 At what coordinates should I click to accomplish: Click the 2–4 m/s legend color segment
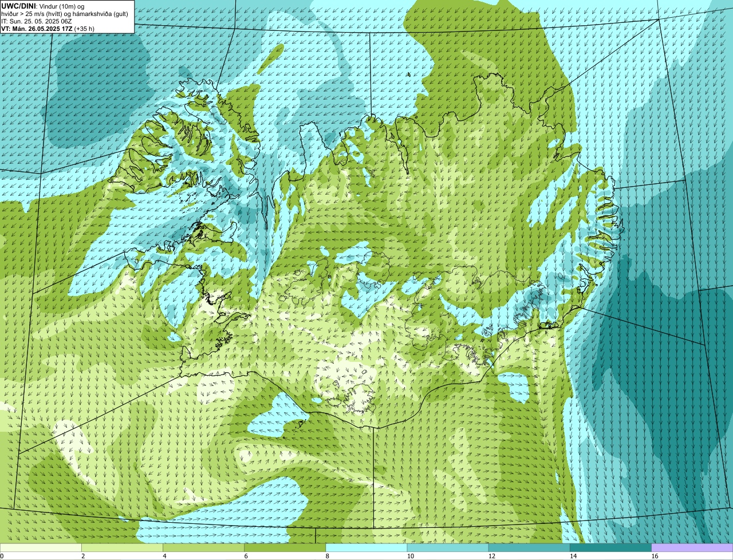tap(122, 547)
